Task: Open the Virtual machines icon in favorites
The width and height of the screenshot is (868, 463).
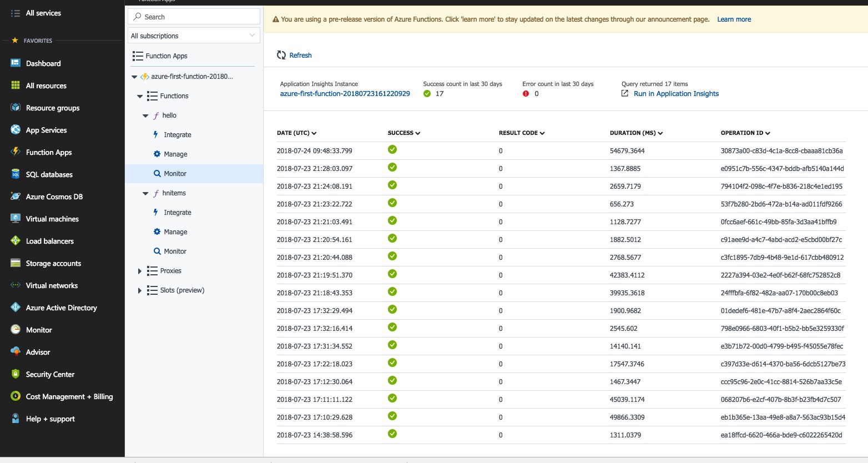Action: (16, 219)
